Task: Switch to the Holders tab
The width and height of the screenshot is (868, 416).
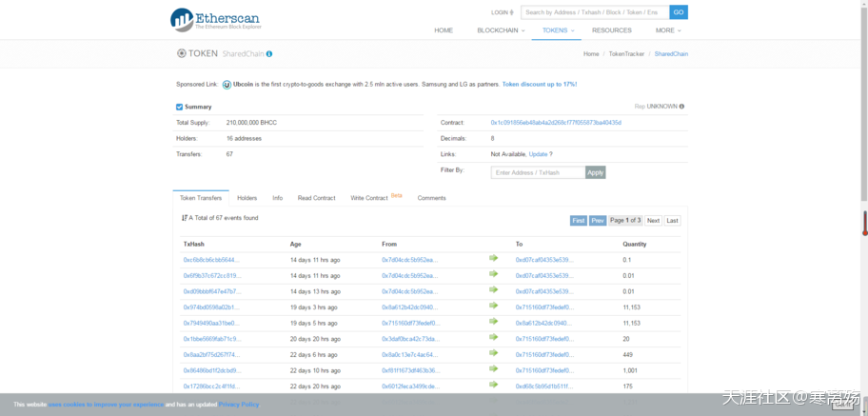Action: (247, 198)
